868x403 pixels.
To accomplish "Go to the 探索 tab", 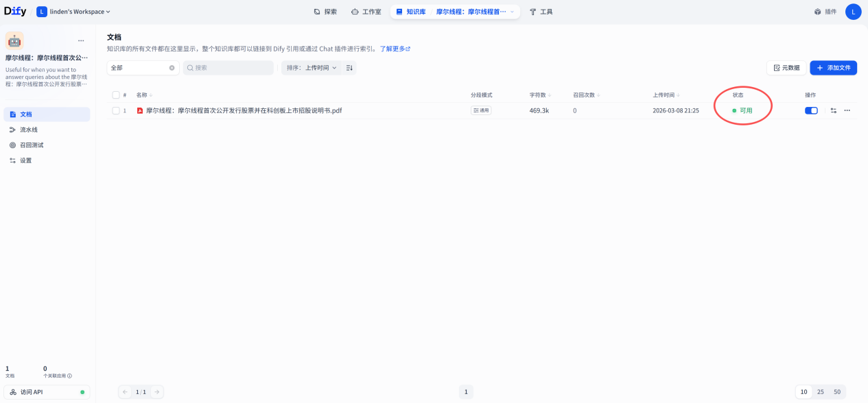I will tap(325, 12).
